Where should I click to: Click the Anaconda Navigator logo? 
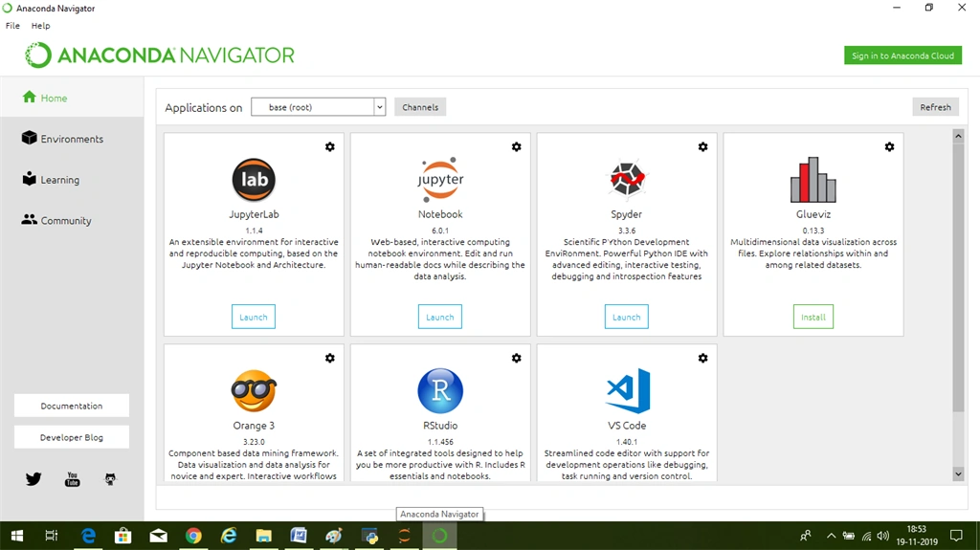[160, 55]
